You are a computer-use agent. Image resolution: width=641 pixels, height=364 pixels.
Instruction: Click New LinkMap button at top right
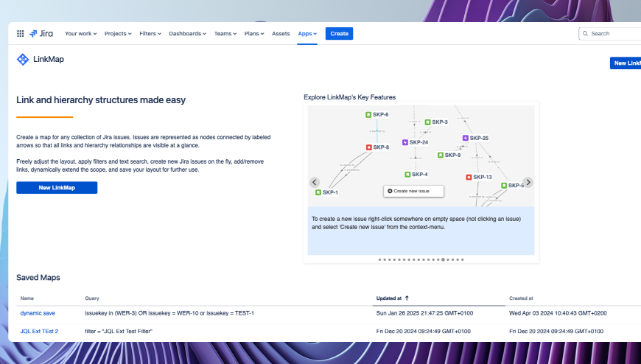pos(626,63)
